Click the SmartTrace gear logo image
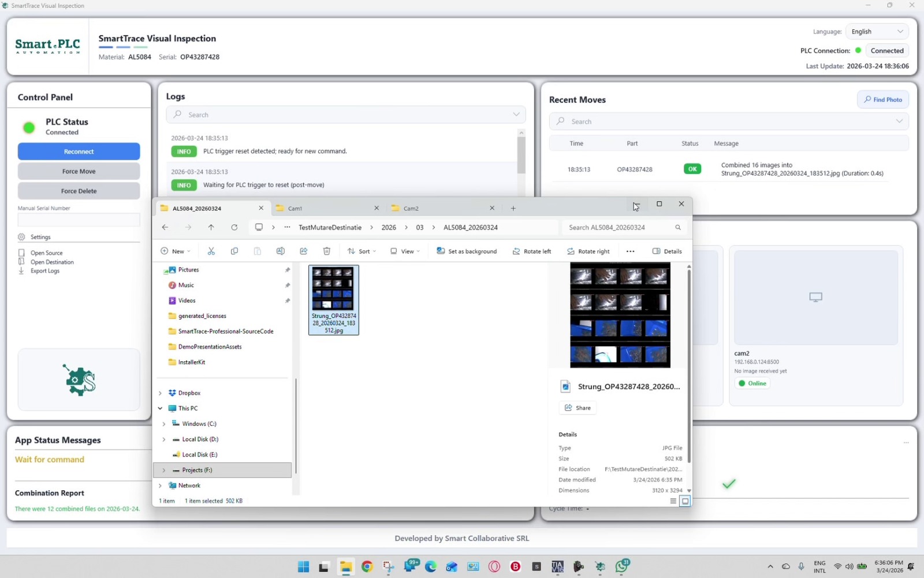 click(x=79, y=380)
